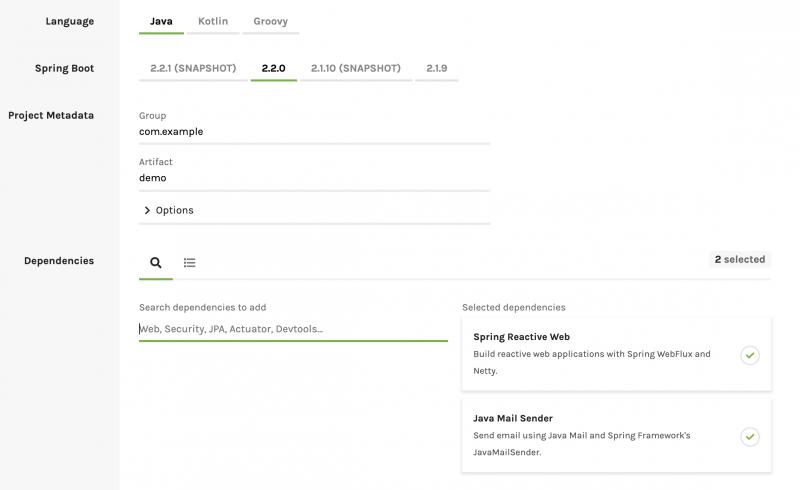The width and height of the screenshot is (800, 490).
Task: Click the Spring Reactive Web dependency title
Action: click(521, 337)
